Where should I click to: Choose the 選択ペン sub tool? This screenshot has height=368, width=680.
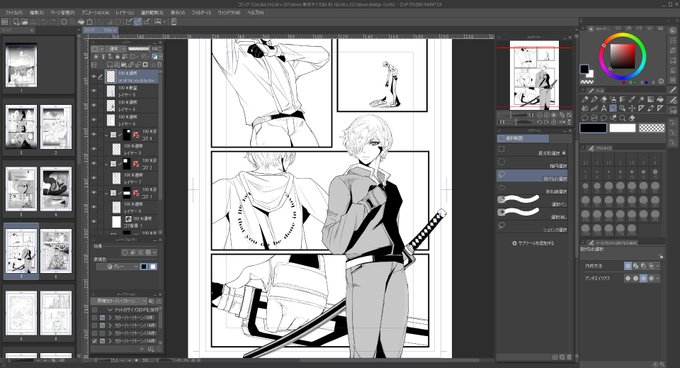[532, 201]
